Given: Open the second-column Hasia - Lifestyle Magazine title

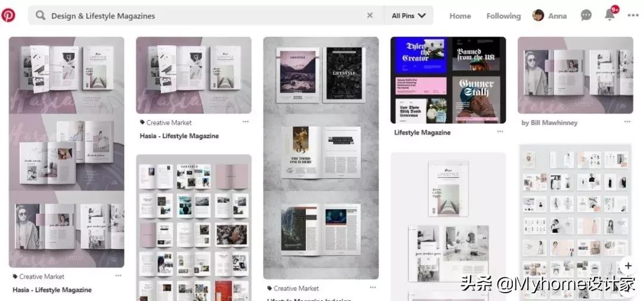Looking at the screenshot, I should (x=179, y=136).
